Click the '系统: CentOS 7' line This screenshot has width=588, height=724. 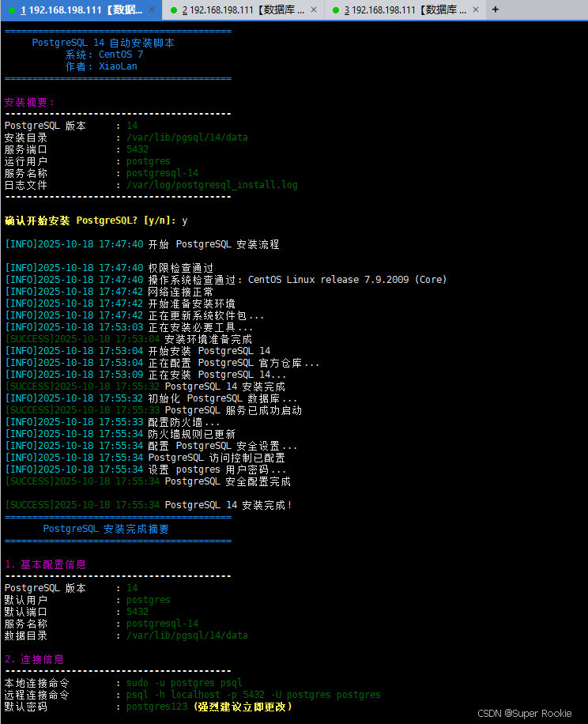pos(104,55)
